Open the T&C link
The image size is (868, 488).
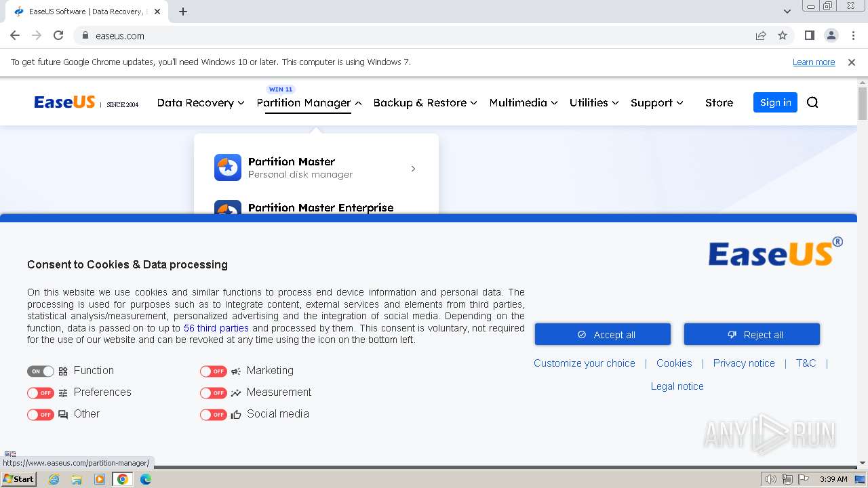[x=806, y=363]
